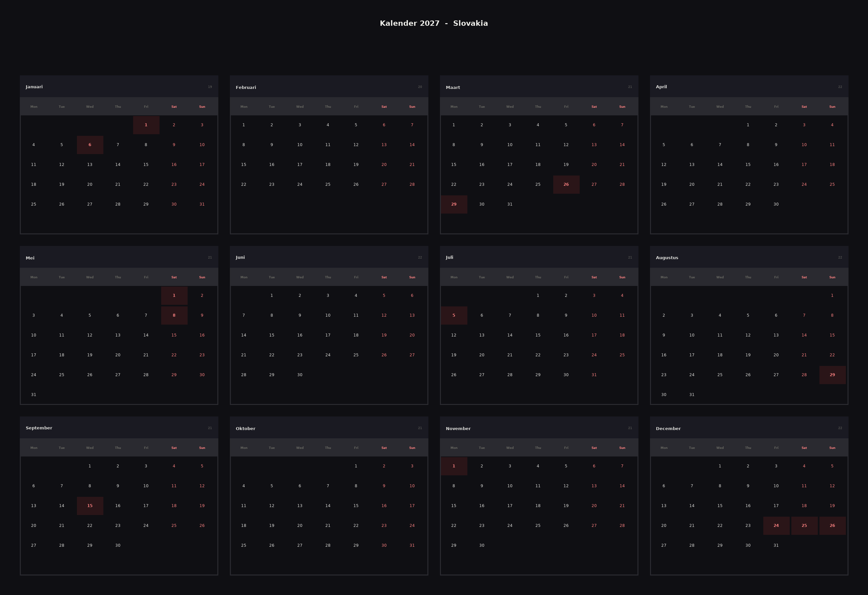The width and height of the screenshot is (868, 595).
Task: Click the Januari month title
Action: click(34, 87)
